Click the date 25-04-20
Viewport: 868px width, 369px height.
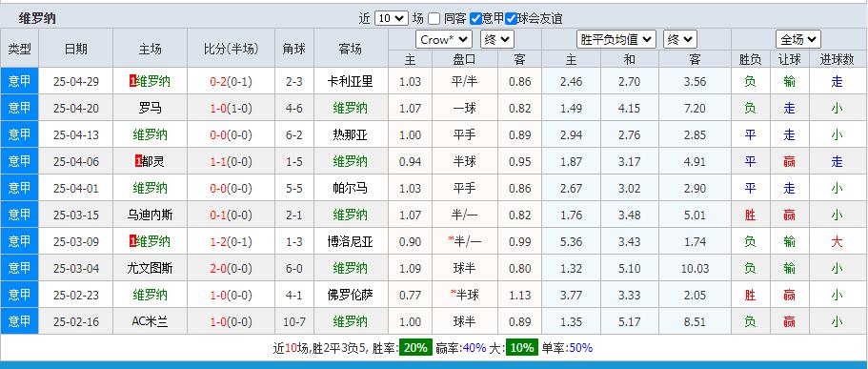coord(76,109)
